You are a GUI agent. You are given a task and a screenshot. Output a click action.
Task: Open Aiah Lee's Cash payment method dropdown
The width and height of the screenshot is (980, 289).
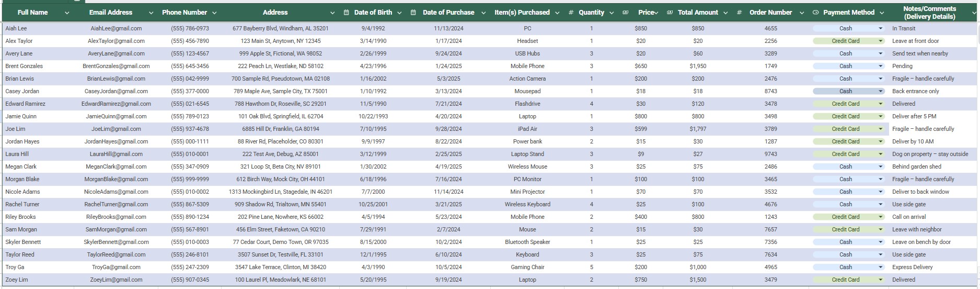tap(880, 28)
